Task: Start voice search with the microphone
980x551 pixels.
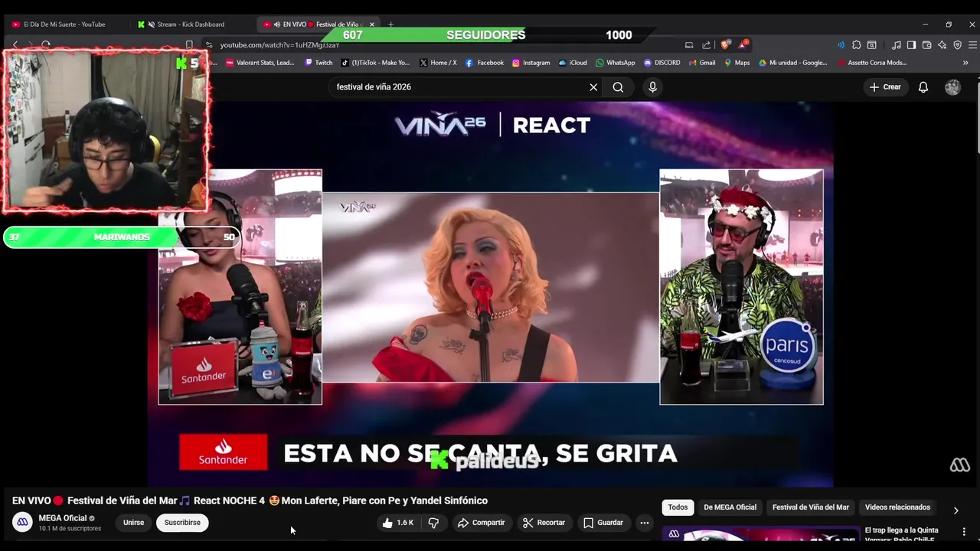Action: (652, 87)
